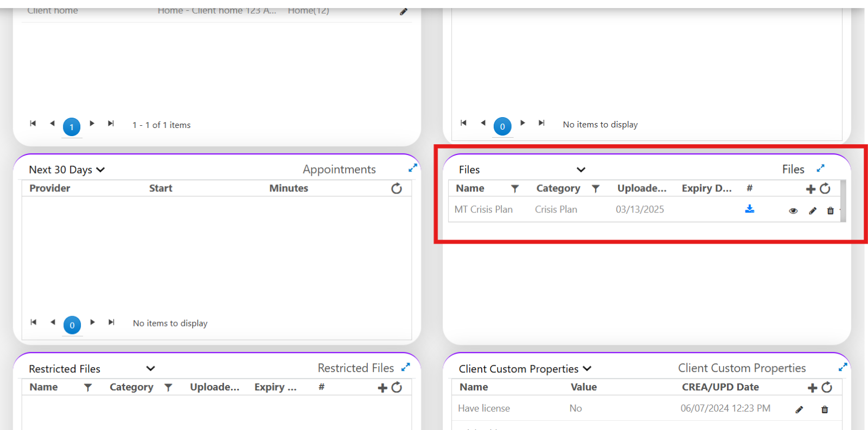
Task: Expand Restricted Files panel to full screen
Action: click(x=406, y=367)
